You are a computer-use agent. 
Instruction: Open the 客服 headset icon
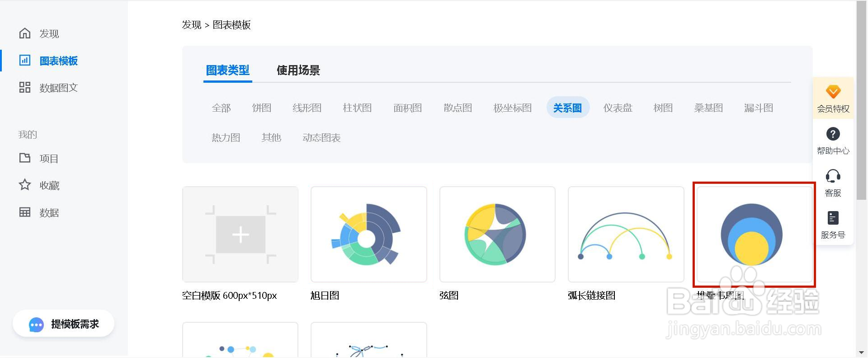833,176
